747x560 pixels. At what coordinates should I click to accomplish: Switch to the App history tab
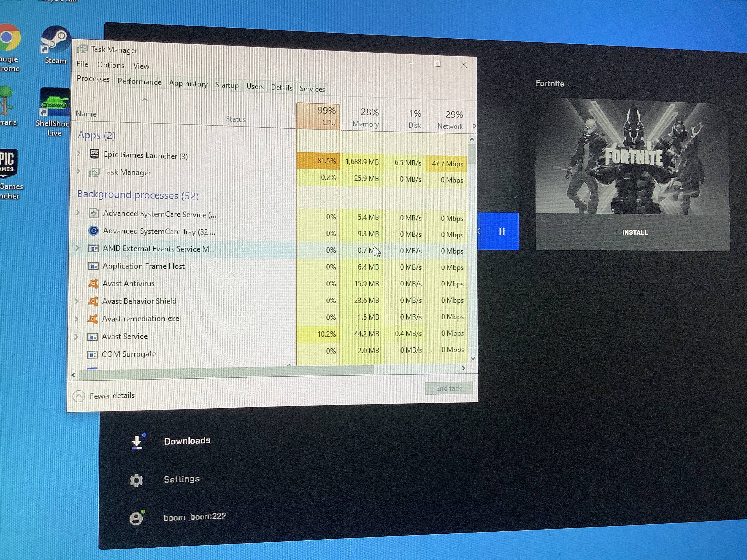(x=188, y=84)
